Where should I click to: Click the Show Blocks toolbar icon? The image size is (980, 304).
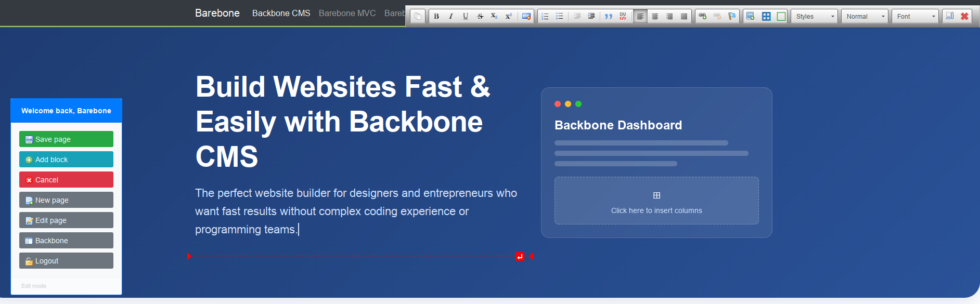click(x=950, y=16)
